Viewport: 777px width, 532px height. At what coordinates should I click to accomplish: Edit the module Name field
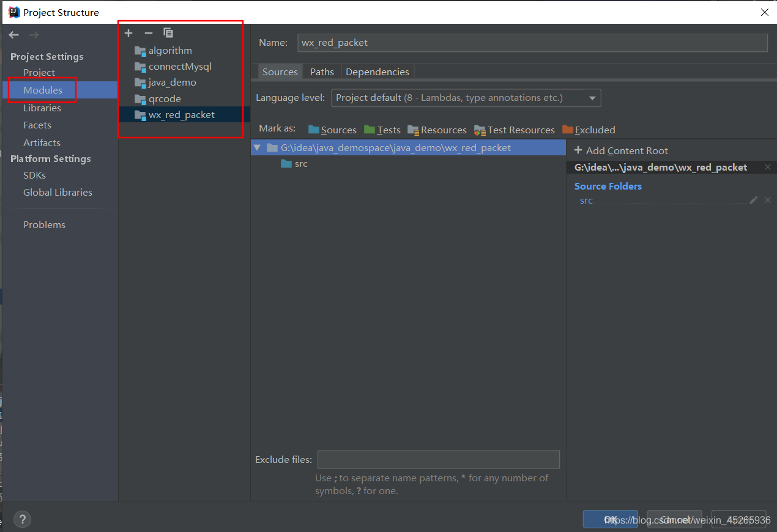pyautogui.click(x=532, y=43)
